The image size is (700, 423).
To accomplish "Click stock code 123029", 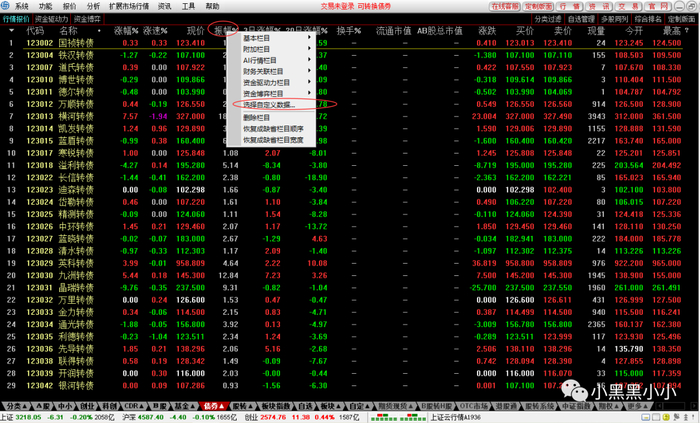I will pyautogui.click(x=39, y=263).
